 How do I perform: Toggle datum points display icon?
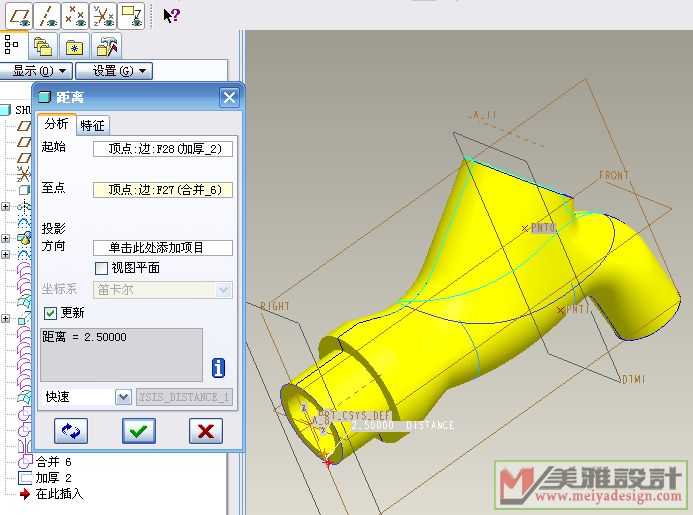coord(75,14)
